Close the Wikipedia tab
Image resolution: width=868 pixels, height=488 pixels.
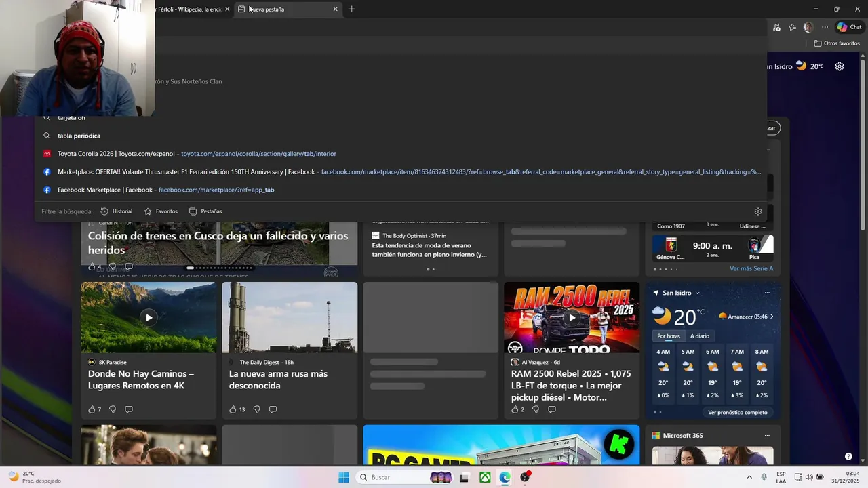tap(227, 9)
